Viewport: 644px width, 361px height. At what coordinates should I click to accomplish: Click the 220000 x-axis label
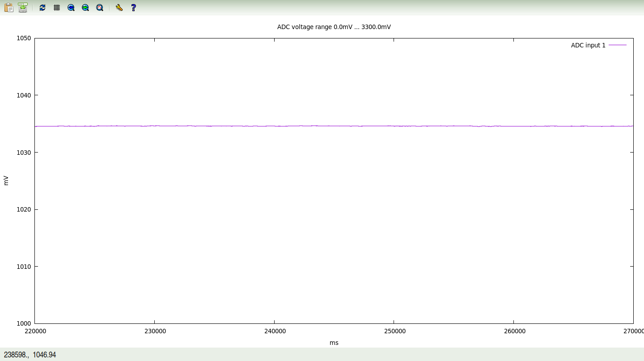35,331
